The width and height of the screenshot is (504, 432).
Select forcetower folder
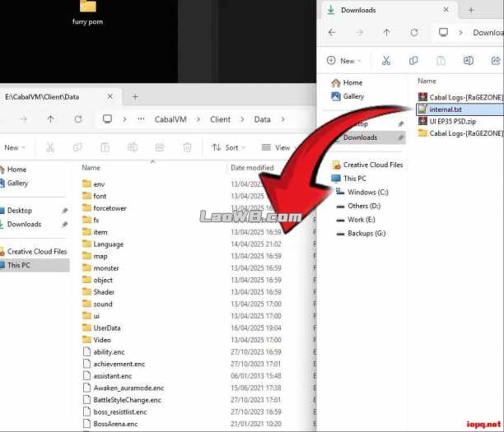tap(105, 208)
